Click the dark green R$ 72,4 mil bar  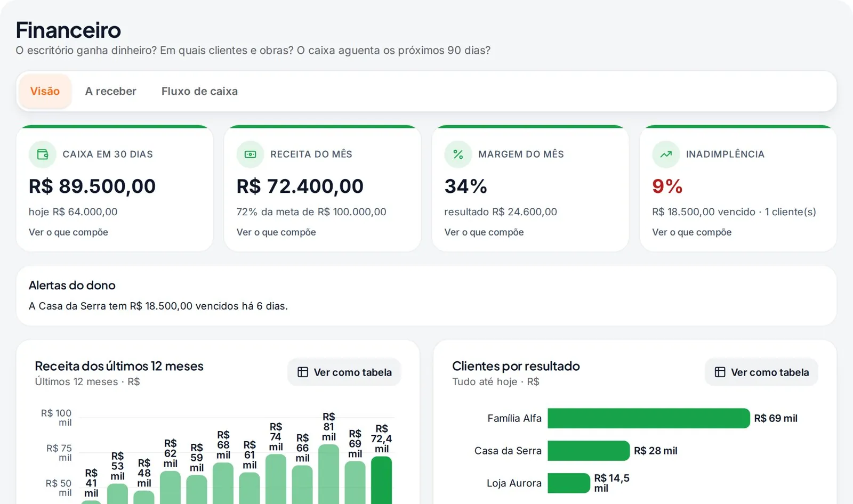click(x=381, y=480)
